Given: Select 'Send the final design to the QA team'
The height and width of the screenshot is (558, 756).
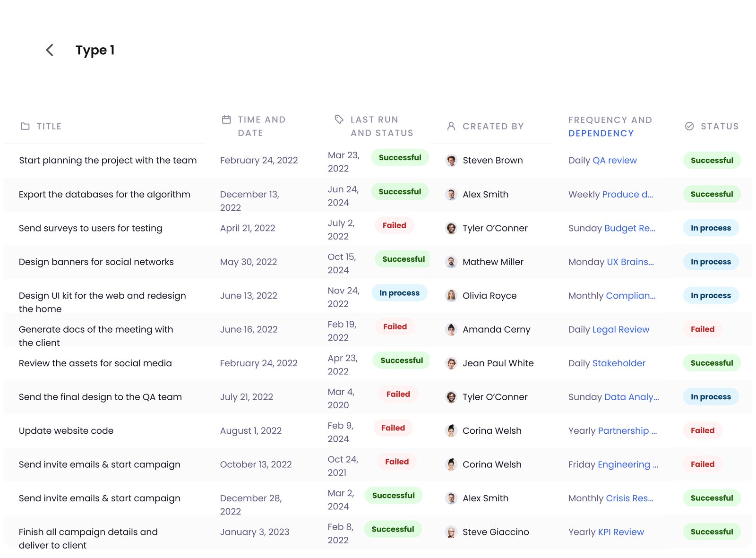Looking at the screenshot, I should (x=100, y=397).
